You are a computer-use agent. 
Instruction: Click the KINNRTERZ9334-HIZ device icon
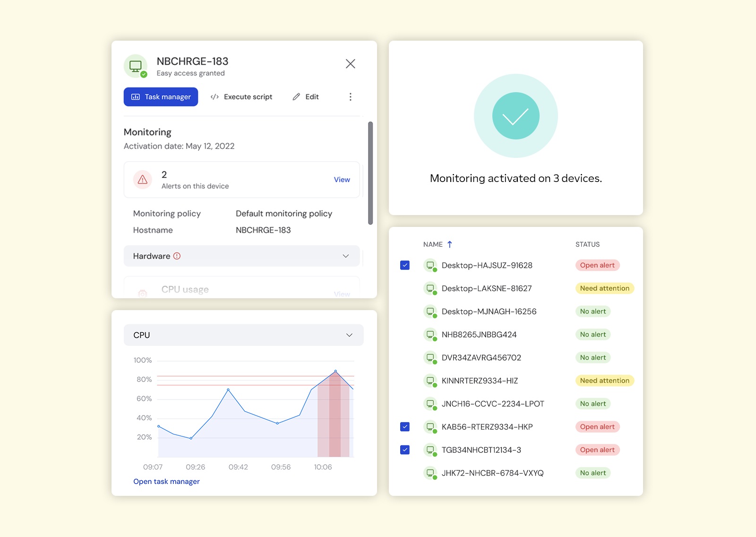(430, 381)
